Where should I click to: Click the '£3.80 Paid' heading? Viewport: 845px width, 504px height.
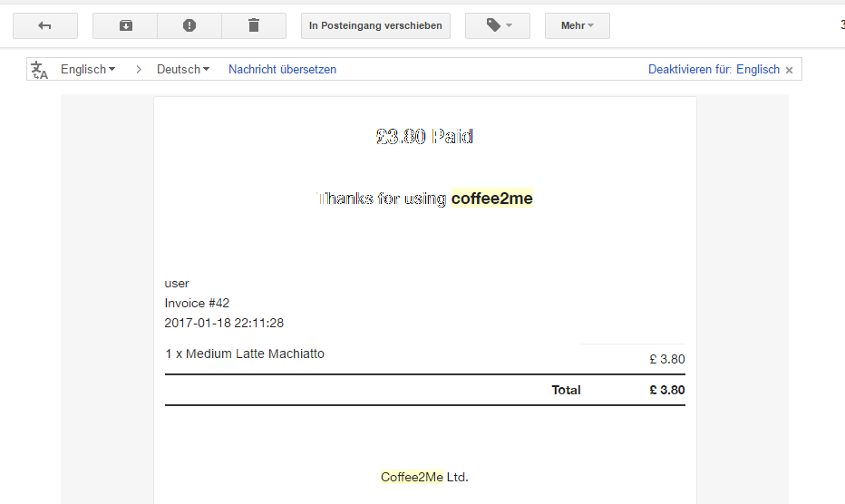click(424, 136)
